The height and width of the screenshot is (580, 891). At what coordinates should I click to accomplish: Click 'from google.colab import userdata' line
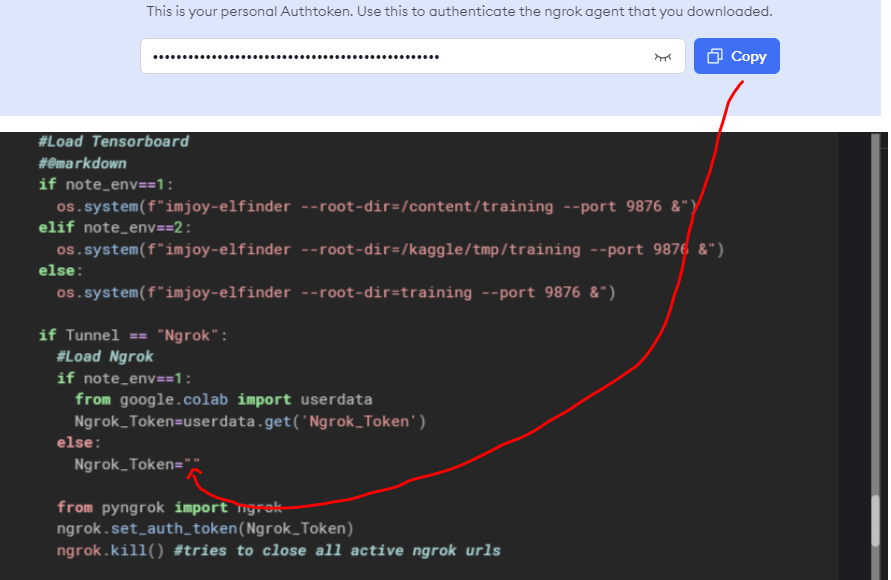[223, 399]
